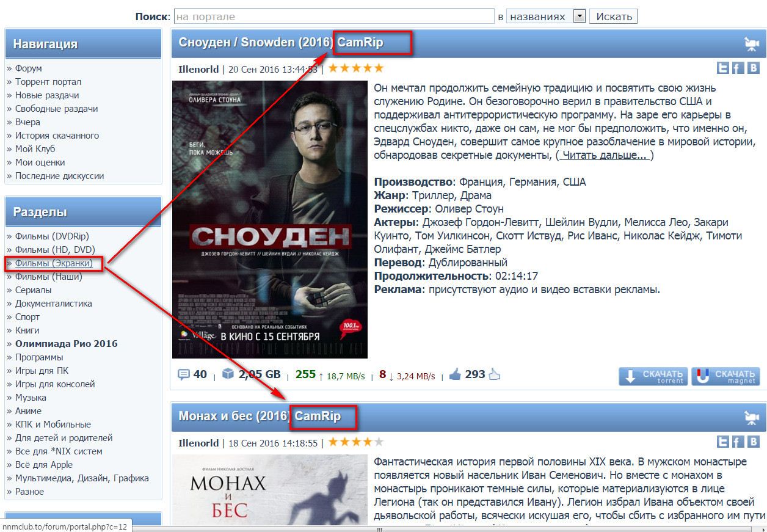Download Snowden via the Скачать magnet button
767x532 pixels.
coord(725,376)
